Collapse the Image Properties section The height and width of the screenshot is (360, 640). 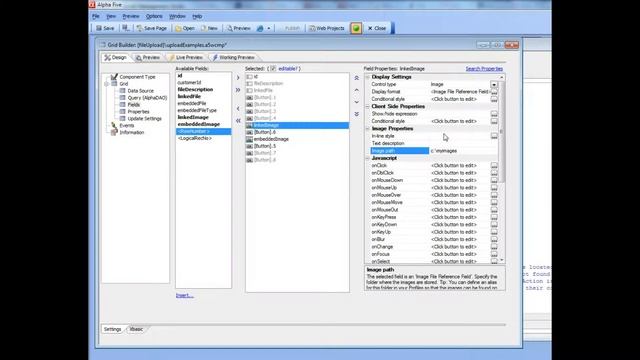pyautogui.click(x=368, y=129)
